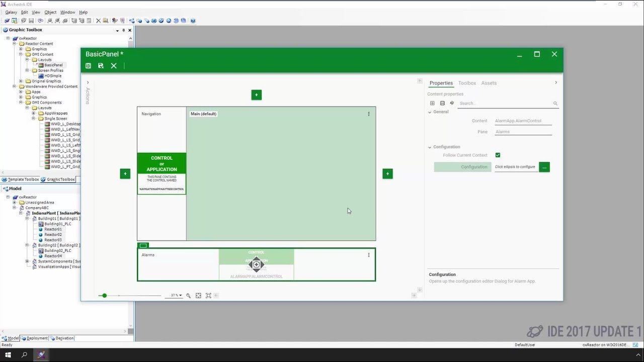This screenshot has width=644, height=362.
Task: Switch to the Template Toolbox tab
Action: pyautogui.click(x=20, y=179)
